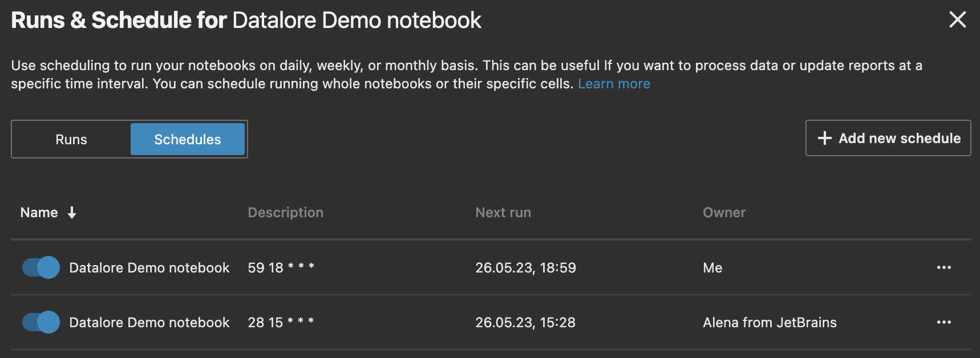The width and height of the screenshot is (980, 358).
Task: Click the dialog title Datalore Demo notebook
Action: click(357, 19)
